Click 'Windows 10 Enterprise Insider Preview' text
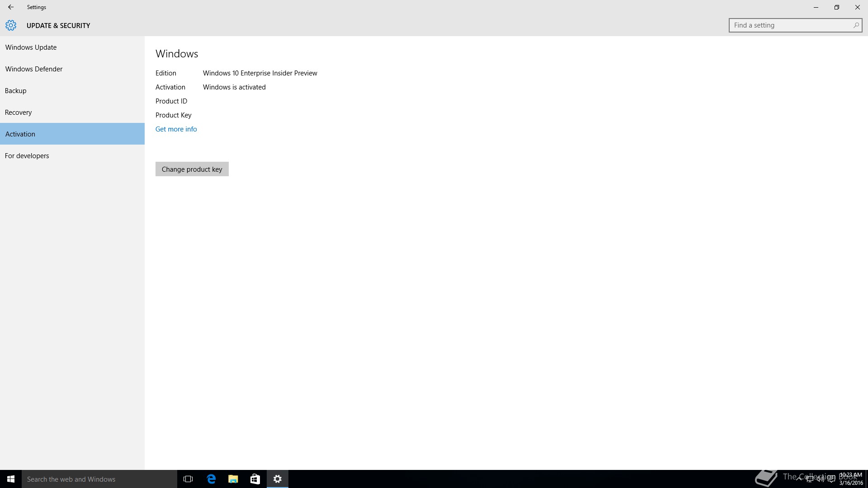This screenshot has width=868, height=488. click(260, 73)
